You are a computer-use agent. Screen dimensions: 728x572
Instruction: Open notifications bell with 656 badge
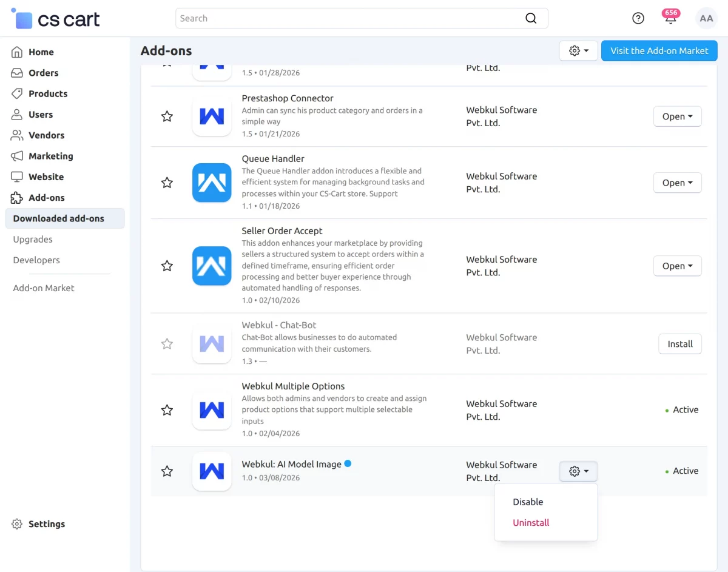click(670, 17)
